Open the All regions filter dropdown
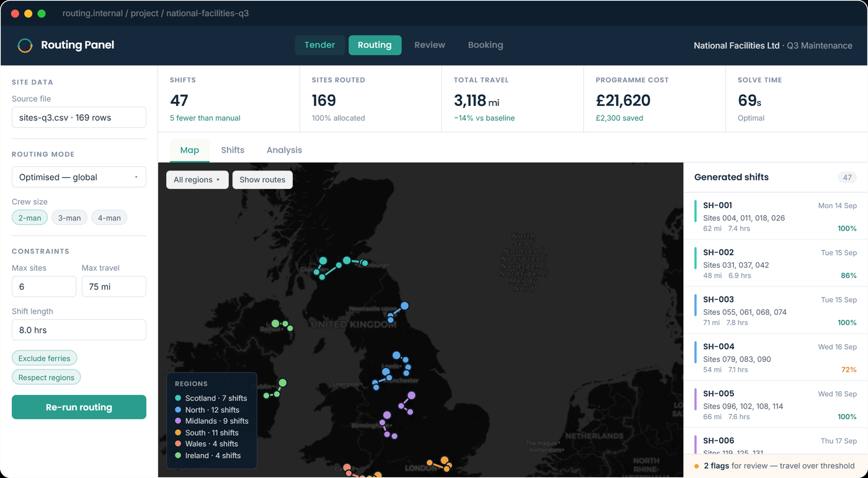The image size is (868, 478). coord(197,180)
